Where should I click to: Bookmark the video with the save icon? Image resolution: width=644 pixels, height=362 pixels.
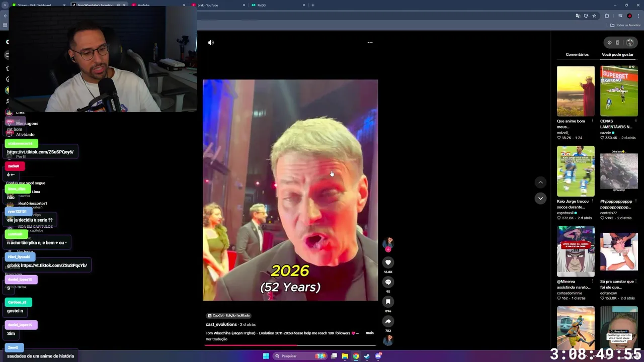pyautogui.click(x=388, y=302)
